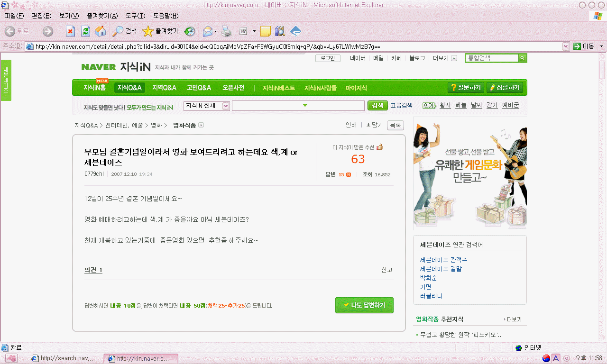
Task: Click the page icon beside the address URL
Action: (x=29, y=46)
